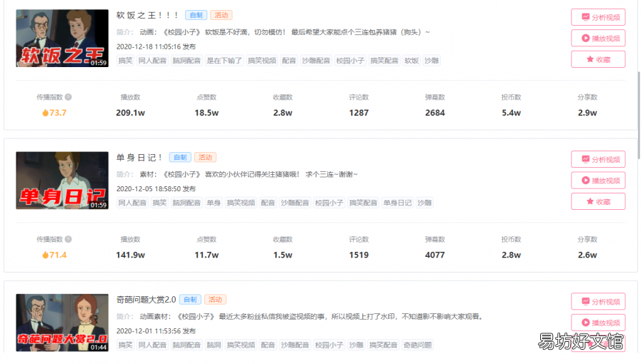The image size is (643, 364).
Task: Click 活动 badge on 软饭之王 video
Action: coord(221,15)
